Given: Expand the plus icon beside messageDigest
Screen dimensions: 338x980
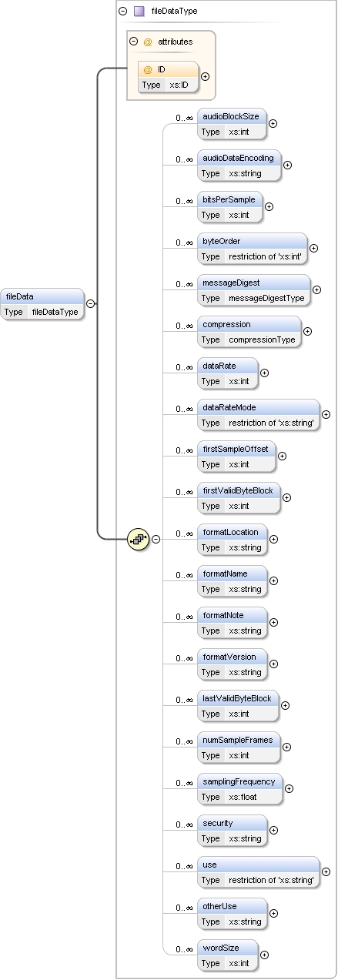Looking at the screenshot, I should click(x=316, y=289).
